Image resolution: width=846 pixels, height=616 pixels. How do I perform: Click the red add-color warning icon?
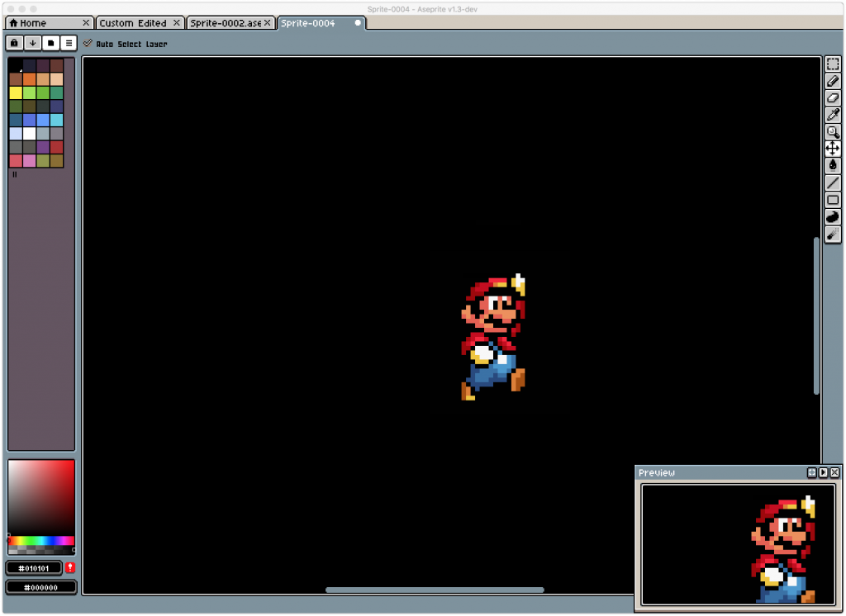coord(70,567)
